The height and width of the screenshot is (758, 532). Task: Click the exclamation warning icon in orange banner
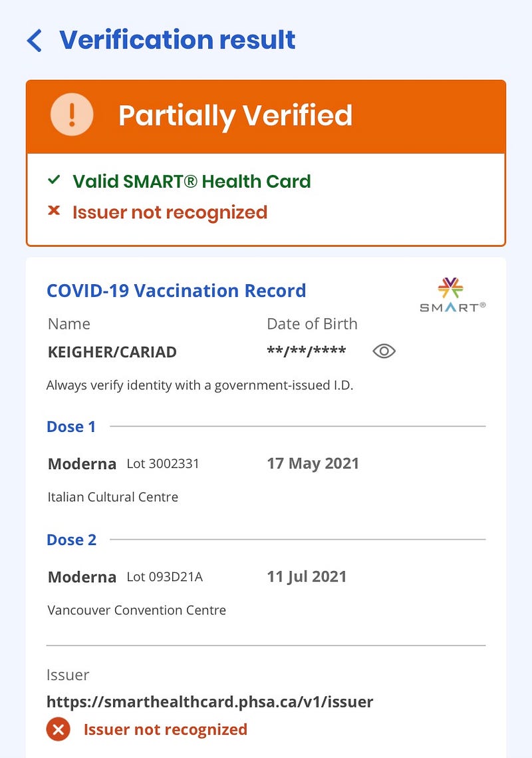[72, 114]
